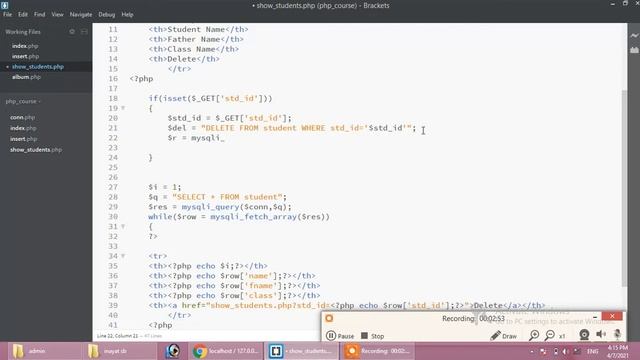Image resolution: width=640 pixels, height=360 pixels.
Task: Click the Brackets app icon in title bar
Action: (x=4, y=5)
